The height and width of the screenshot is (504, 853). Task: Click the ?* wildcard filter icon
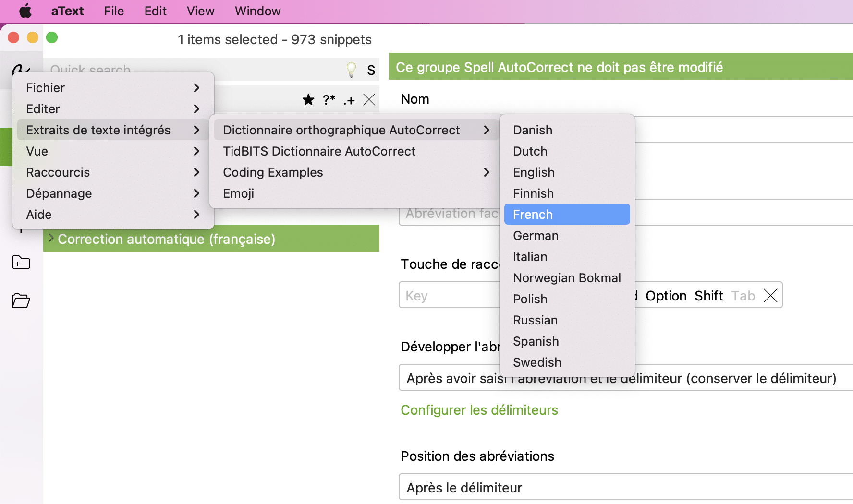(x=329, y=100)
